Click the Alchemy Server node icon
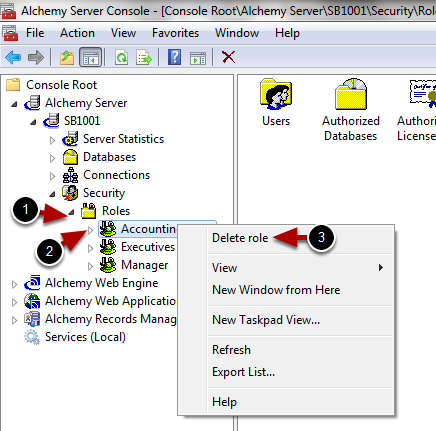This screenshot has width=436, height=431. [x=33, y=103]
